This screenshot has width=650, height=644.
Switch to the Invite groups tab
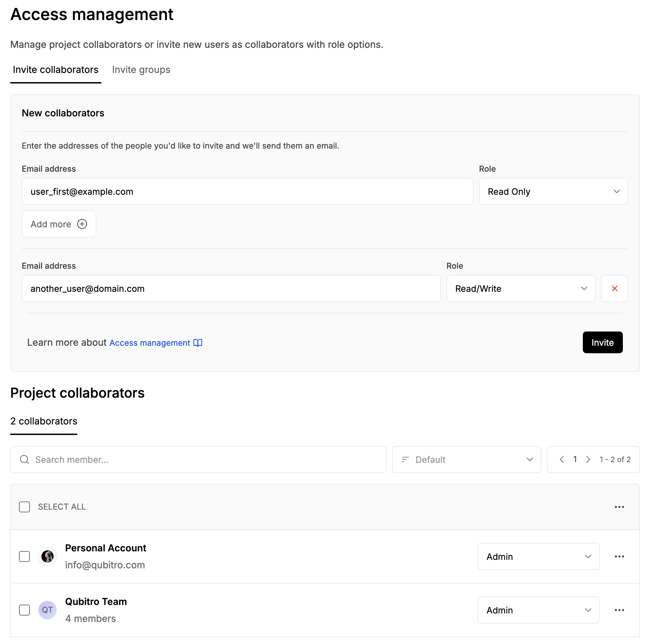click(x=141, y=70)
